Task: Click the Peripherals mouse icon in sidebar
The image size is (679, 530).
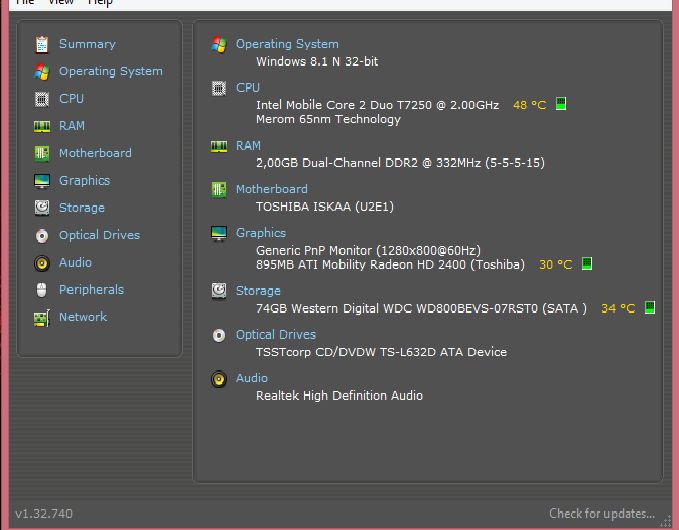Action: pos(42,290)
